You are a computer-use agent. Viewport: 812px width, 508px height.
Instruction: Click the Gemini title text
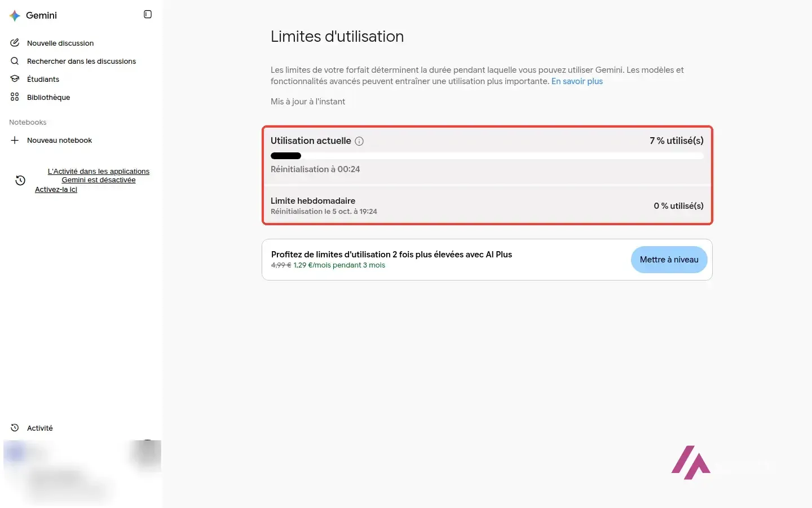coord(41,16)
